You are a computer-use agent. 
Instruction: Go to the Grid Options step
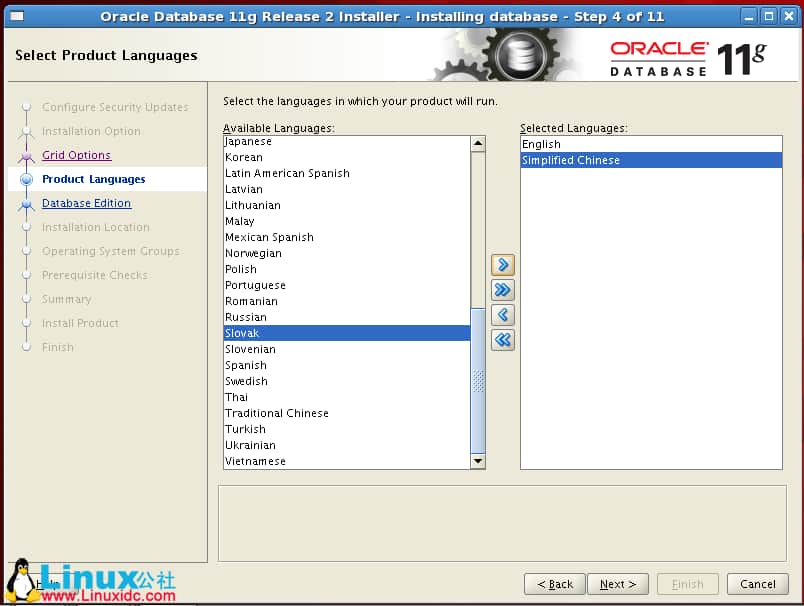76,155
